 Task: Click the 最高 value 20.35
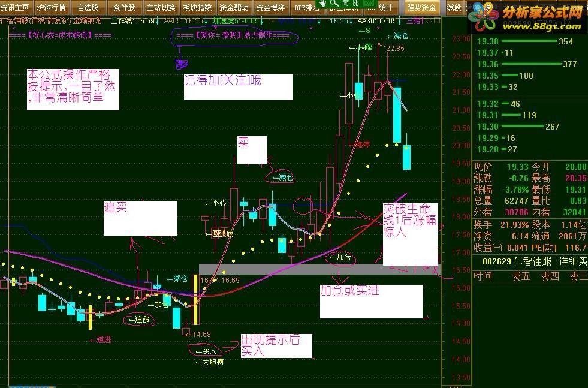576,178
